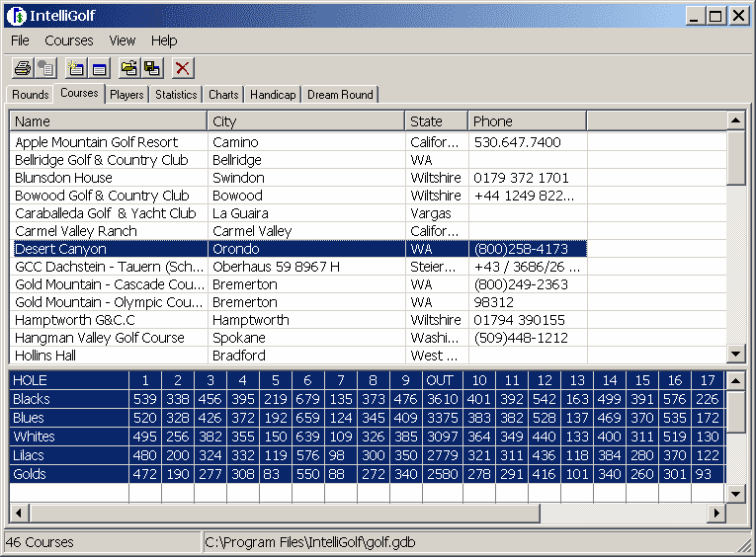Click the scorecard horizontal scrollbar thumb
This screenshot has height=557, width=756.
point(285,514)
